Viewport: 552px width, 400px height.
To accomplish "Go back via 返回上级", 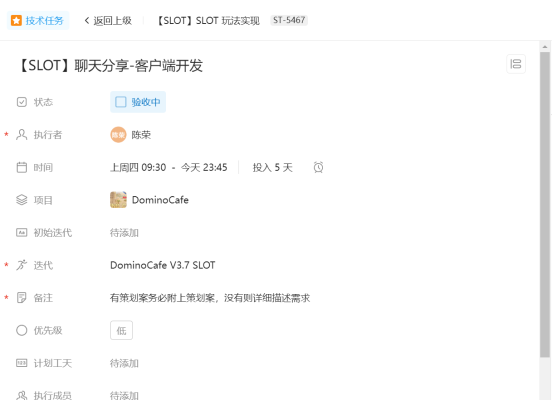I will click(113, 20).
